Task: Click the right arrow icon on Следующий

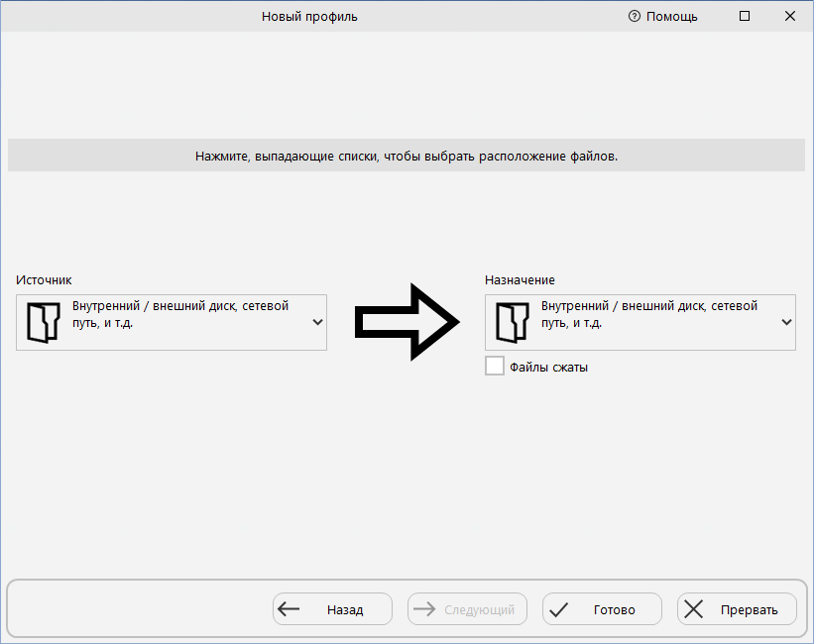Action: [x=424, y=609]
